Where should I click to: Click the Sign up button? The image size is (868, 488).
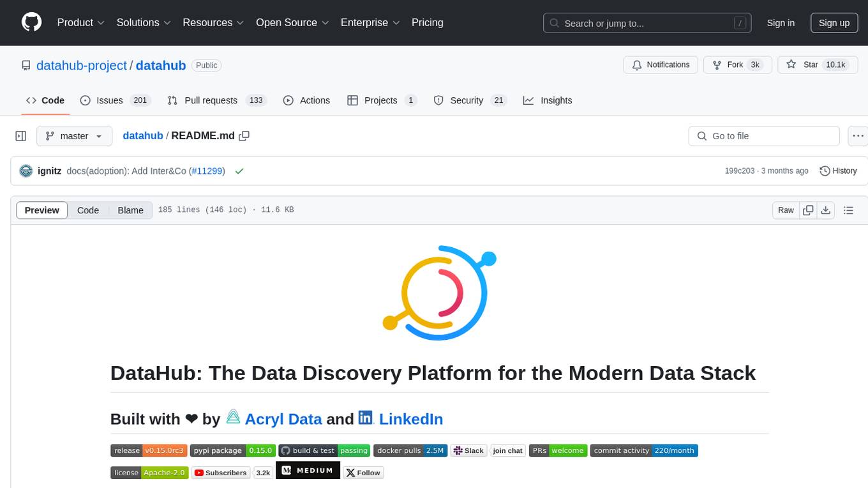pos(834,23)
